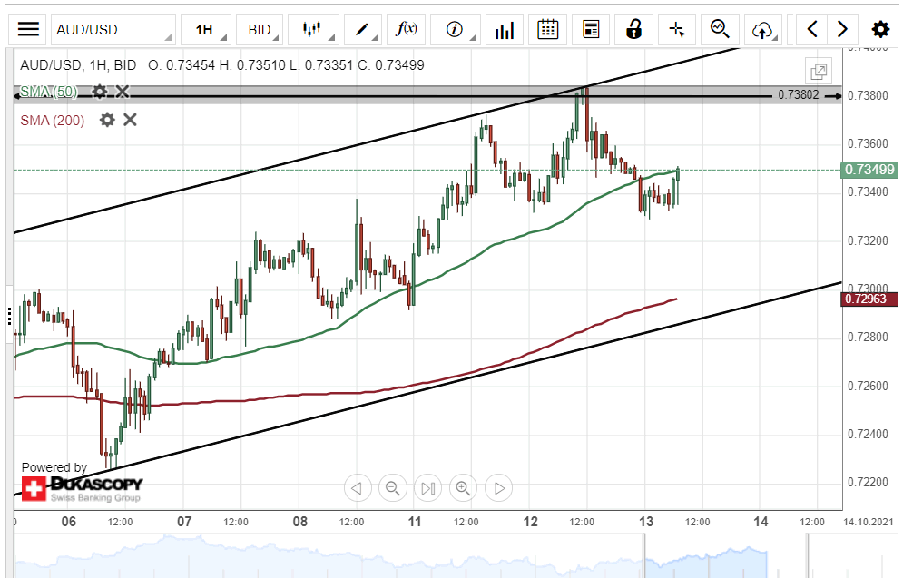Zoom in with the chart magnifier plus button
This screenshot has width=903, height=588.
pyautogui.click(x=463, y=488)
